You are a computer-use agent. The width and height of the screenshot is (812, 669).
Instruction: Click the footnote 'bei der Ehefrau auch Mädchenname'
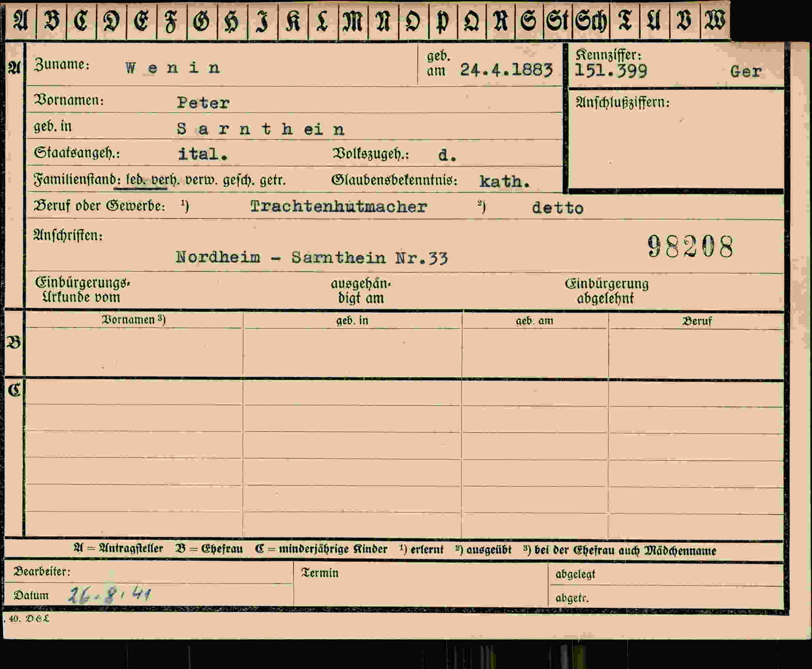[x=625, y=551]
